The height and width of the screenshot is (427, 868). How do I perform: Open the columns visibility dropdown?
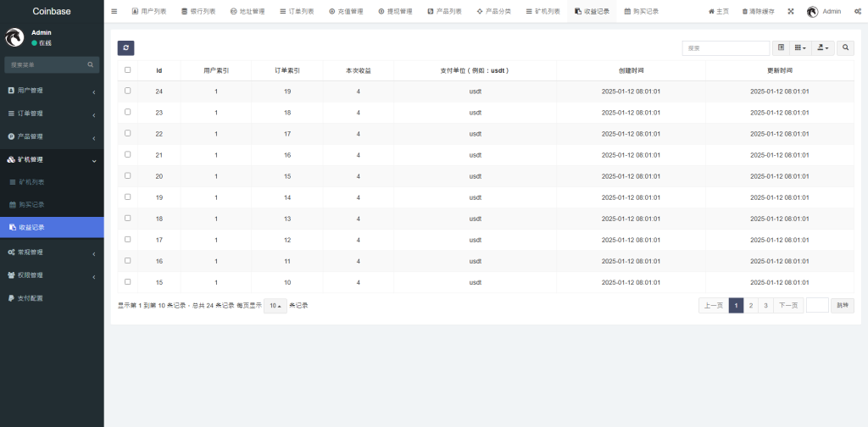pos(800,48)
